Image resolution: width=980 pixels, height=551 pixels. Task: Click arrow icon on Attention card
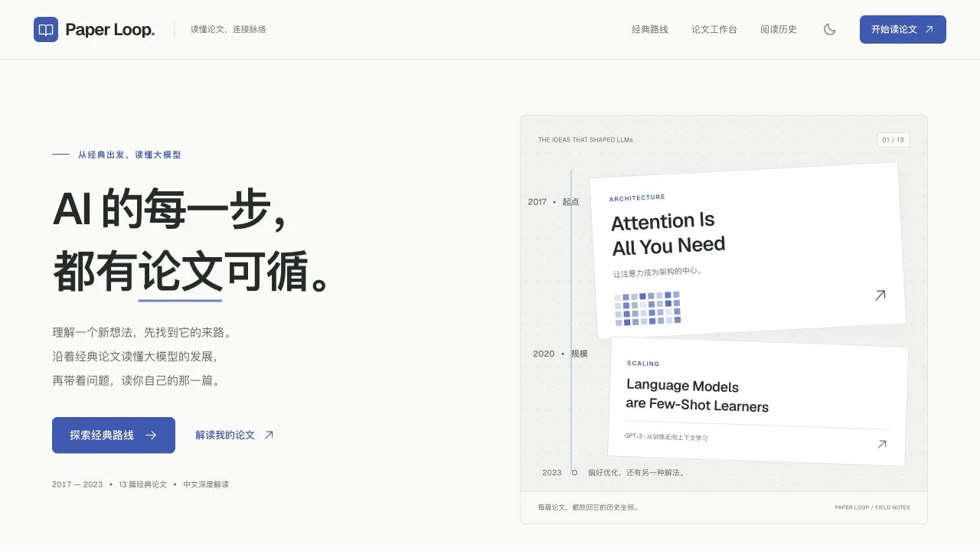pos(880,295)
